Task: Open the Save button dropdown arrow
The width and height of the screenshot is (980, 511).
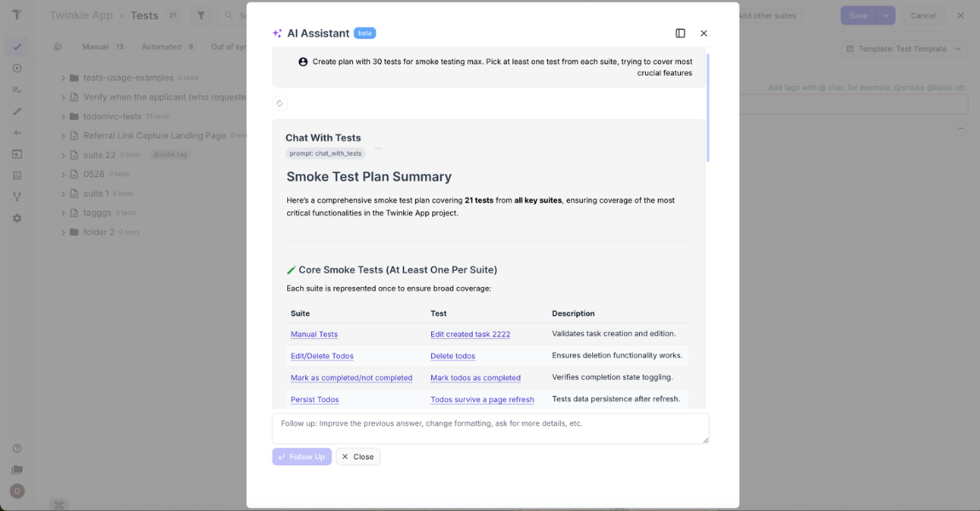Action: pos(885,14)
